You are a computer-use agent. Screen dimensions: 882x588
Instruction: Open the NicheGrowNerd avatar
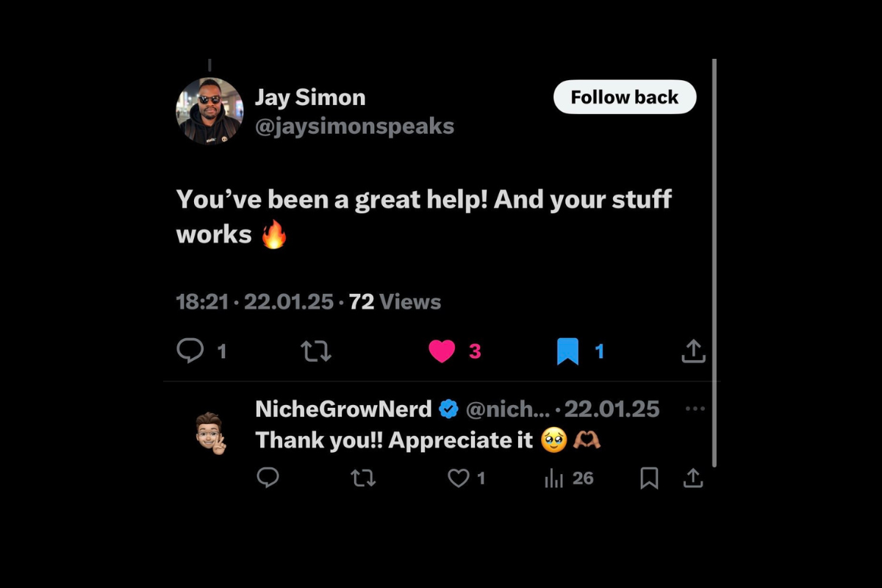pyautogui.click(x=210, y=433)
